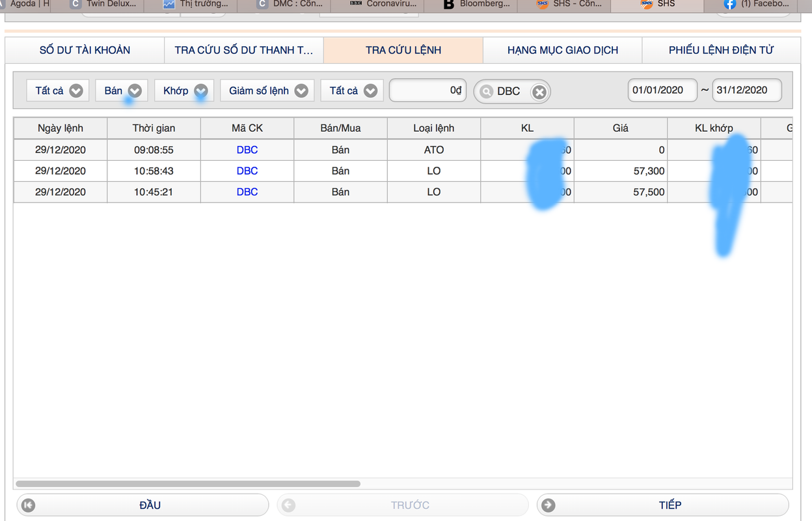
Task: Click the Mã CK column header
Action: (x=247, y=128)
